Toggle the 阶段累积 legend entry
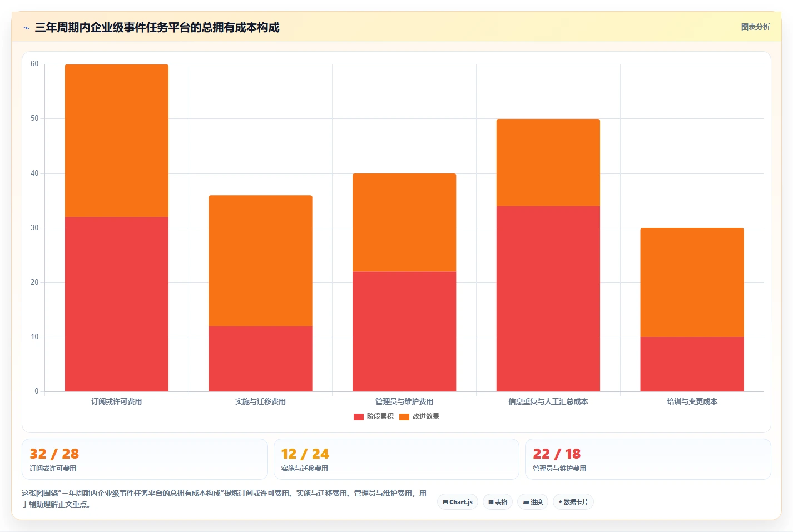Image resolution: width=793 pixels, height=532 pixels. (374, 416)
